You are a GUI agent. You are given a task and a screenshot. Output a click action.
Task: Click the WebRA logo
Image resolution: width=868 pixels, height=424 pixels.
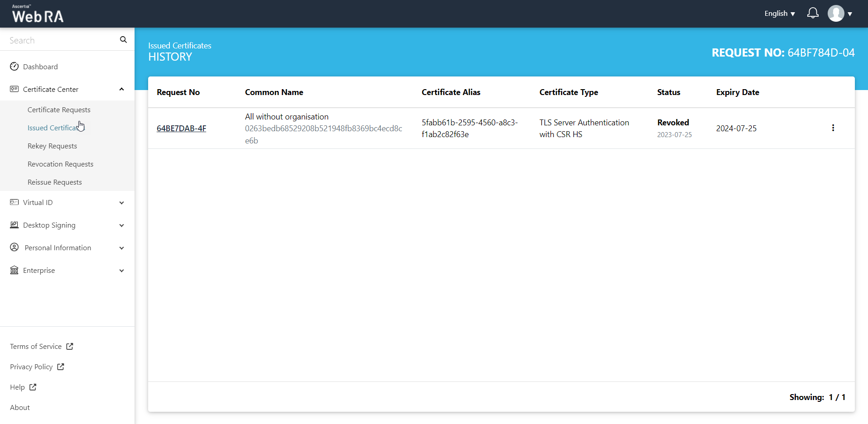click(38, 14)
